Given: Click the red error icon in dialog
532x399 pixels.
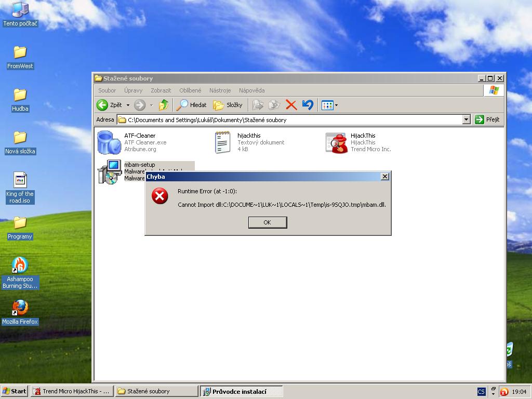Looking at the screenshot, I should point(160,196).
